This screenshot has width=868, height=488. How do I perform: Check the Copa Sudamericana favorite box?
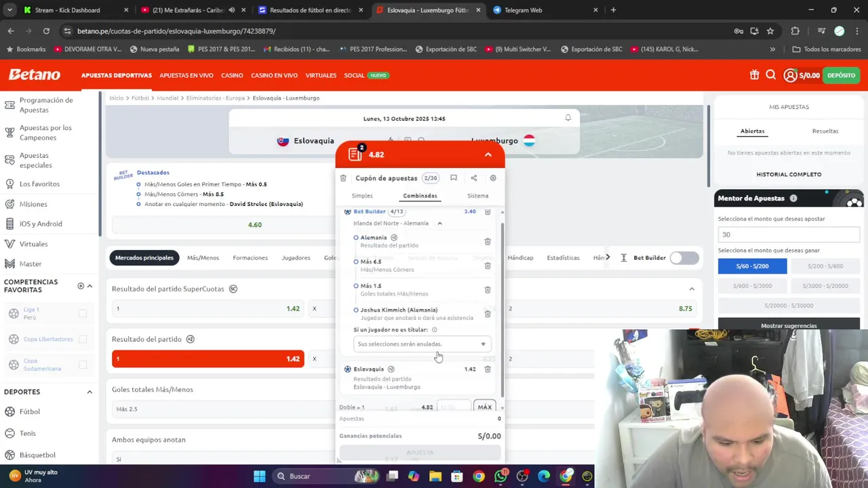[83, 365]
